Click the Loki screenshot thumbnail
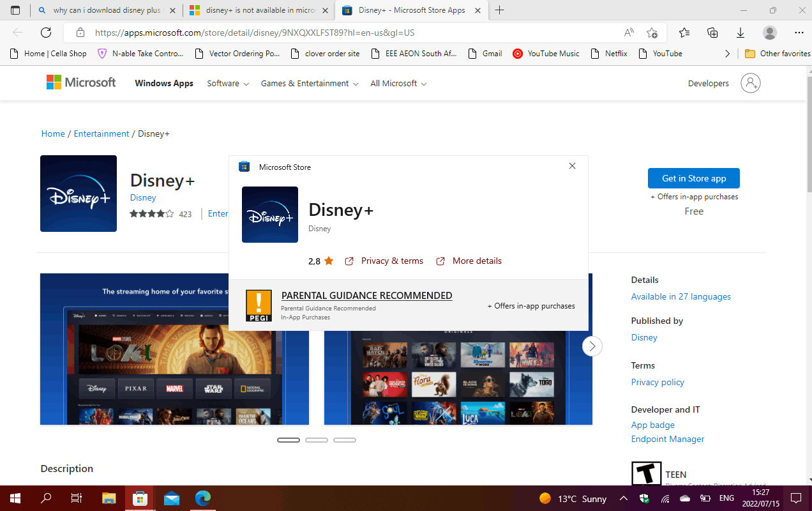 [x=174, y=349]
